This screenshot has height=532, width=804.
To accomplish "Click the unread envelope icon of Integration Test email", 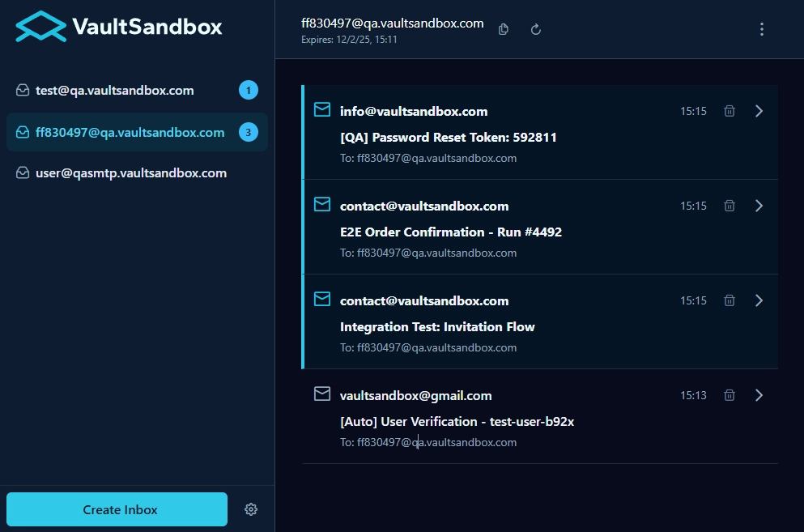I will tap(321, 299).
